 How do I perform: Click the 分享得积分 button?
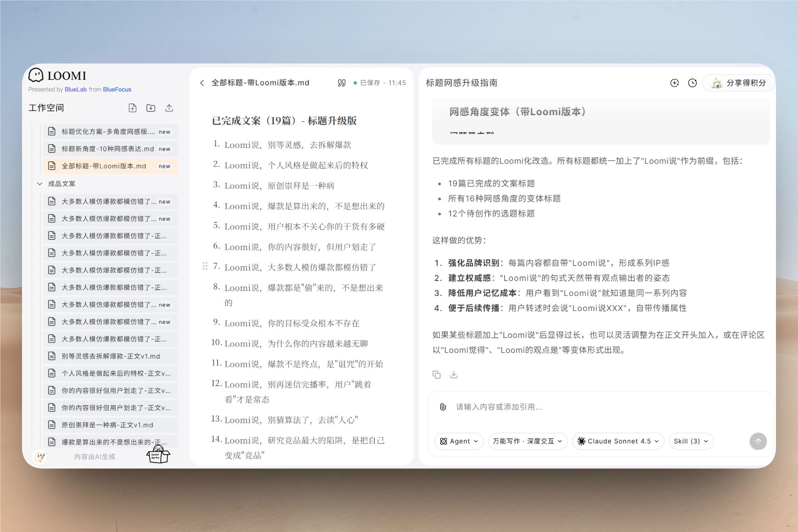(739, 83)
